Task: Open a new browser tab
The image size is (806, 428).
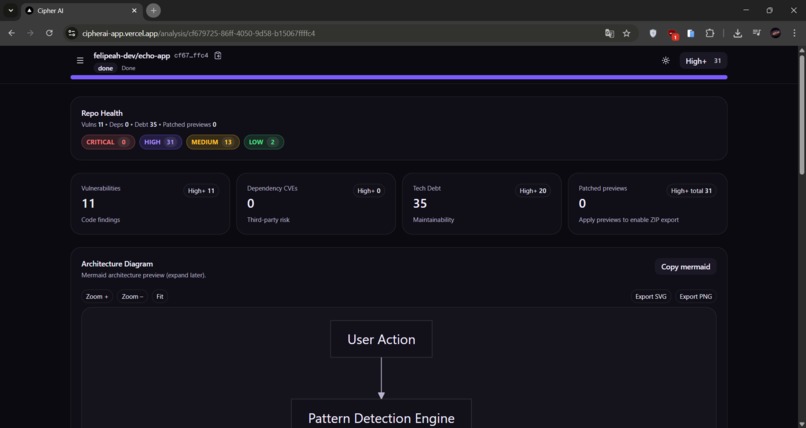Action: click(x=153, y=10)
